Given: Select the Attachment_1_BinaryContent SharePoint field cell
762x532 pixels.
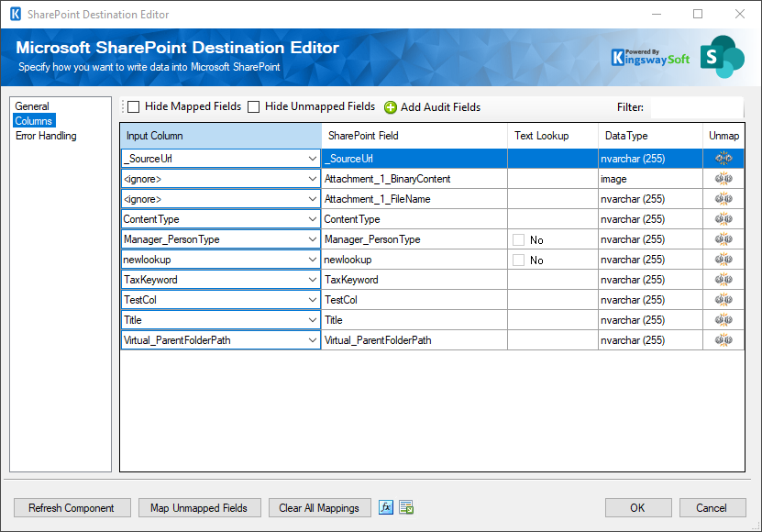Looking at the screenshot, I should (x=414, y=179).
